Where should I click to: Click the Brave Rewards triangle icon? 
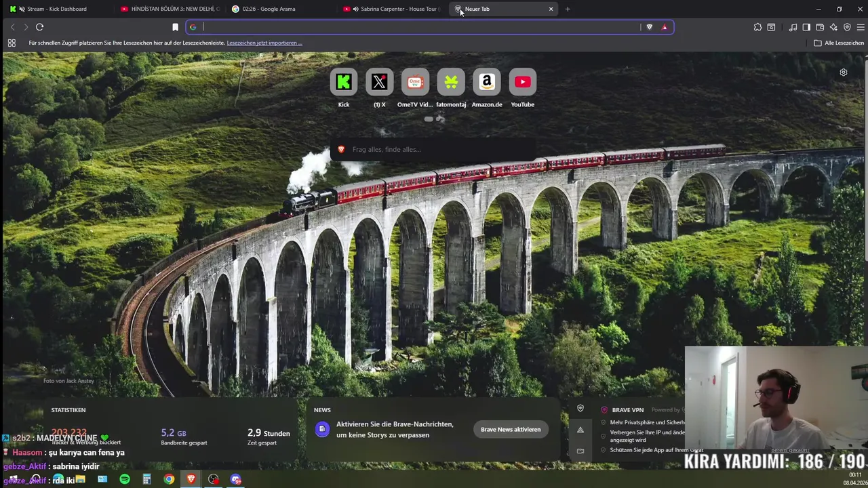tap(665, 27)
